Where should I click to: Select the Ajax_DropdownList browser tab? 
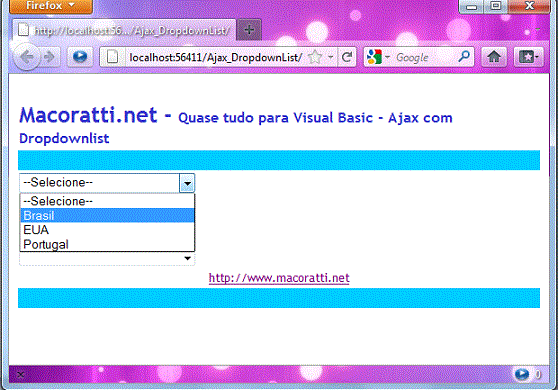(x=125, y=31)
